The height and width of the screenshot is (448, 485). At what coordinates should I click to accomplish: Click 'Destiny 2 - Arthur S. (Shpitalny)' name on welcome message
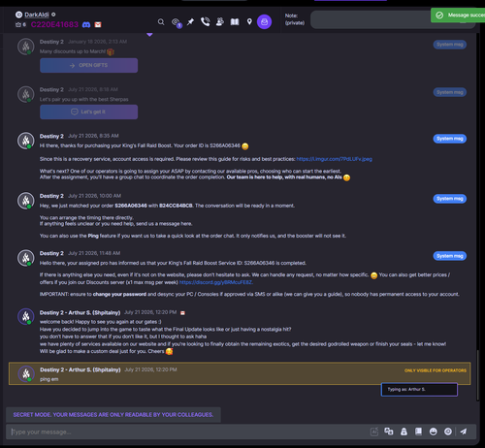tap(80, 312)
